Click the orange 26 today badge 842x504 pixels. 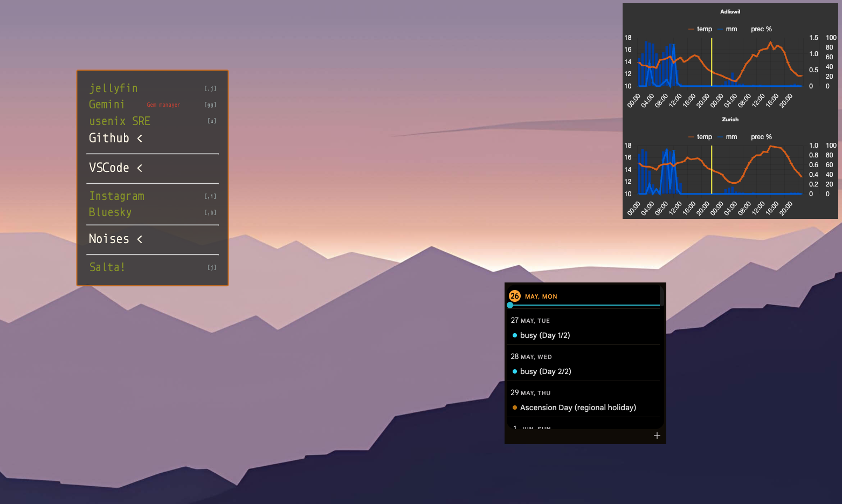515,296
